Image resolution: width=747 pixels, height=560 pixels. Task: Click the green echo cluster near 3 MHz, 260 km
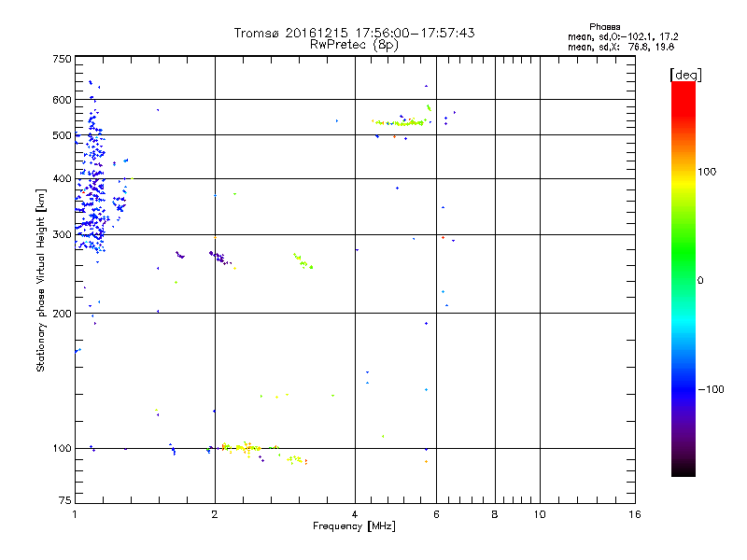303,261
